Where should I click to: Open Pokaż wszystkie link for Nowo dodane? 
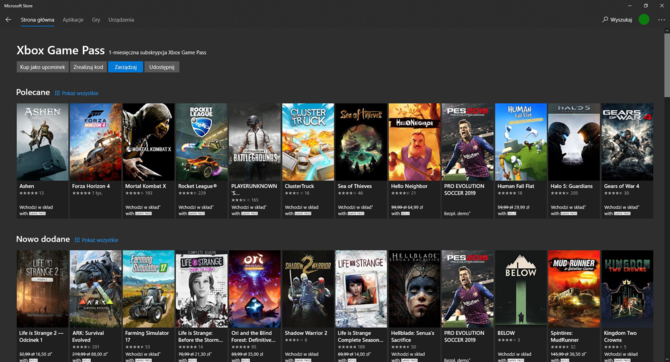point(100,240)
